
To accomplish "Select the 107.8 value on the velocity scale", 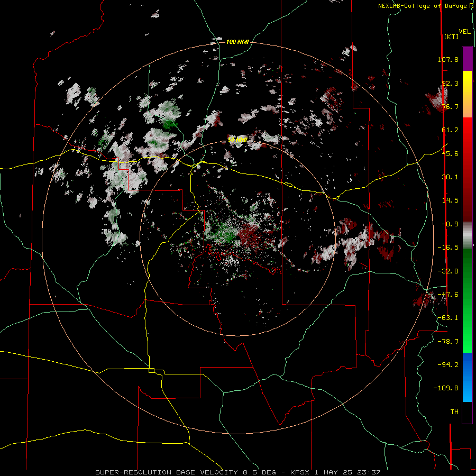I will pyautogui.click(x=448, y=59).
